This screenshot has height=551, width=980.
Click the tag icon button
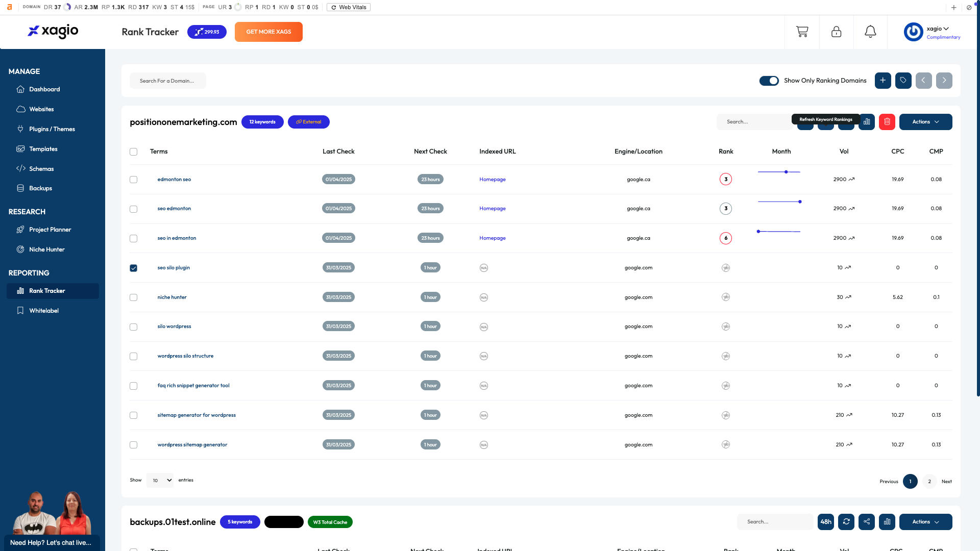[903, 81]
